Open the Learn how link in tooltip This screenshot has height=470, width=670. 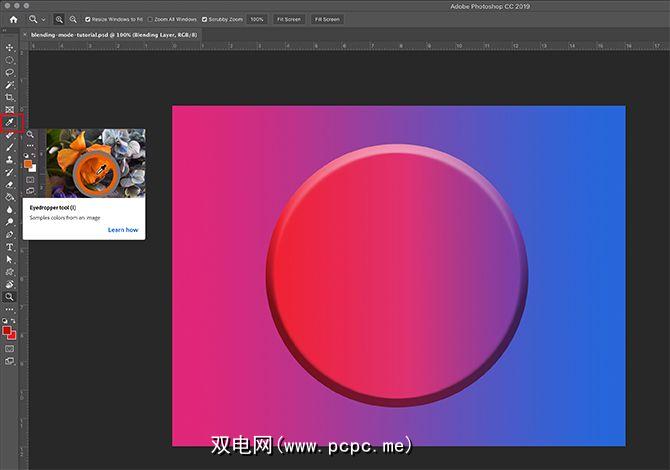[123, 230]
